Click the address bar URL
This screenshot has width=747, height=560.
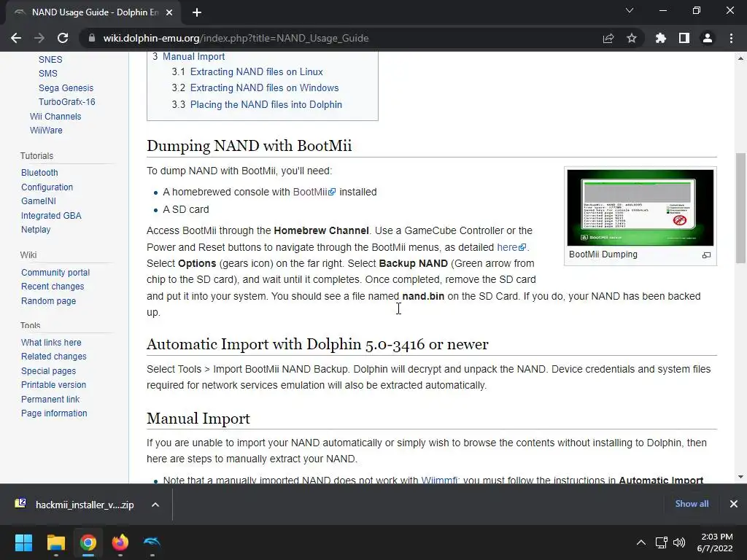236,38
